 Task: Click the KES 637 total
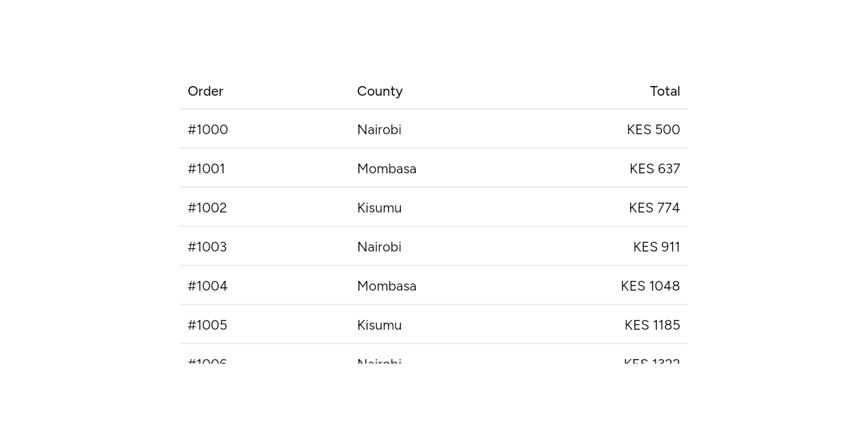pyautogui.click(x=655, y=169)
